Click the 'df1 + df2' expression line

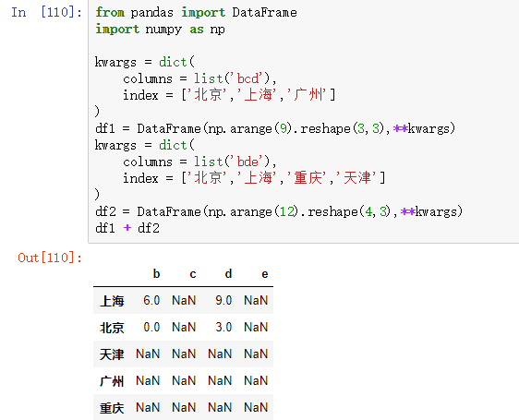(x=127, y=228)
